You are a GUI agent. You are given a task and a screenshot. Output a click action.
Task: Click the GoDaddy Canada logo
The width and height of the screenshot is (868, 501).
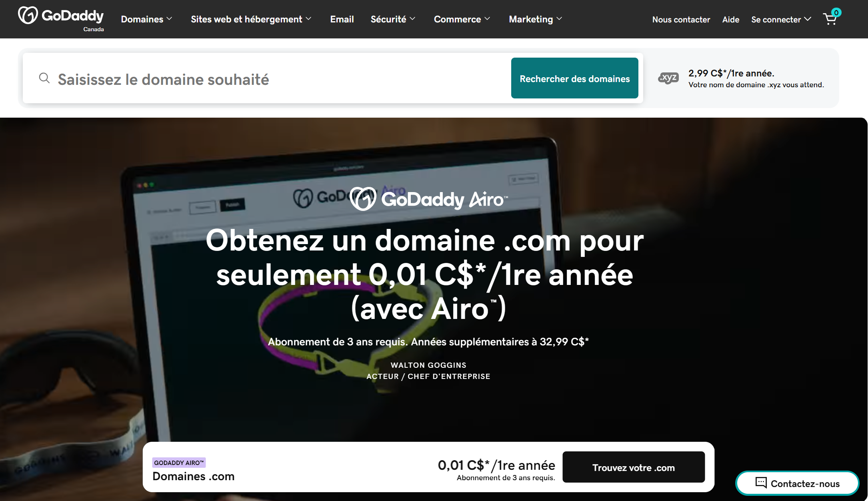pos(61,19)
